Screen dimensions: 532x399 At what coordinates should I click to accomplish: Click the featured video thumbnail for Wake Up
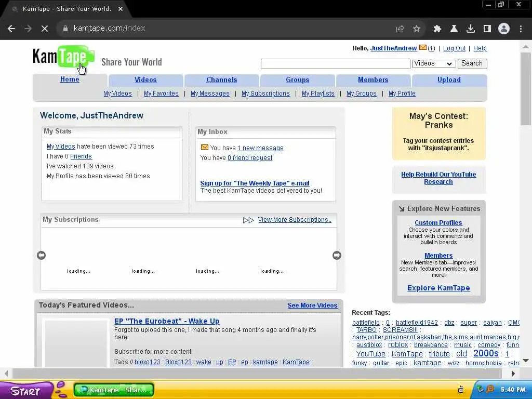click(x=76, y=343)
